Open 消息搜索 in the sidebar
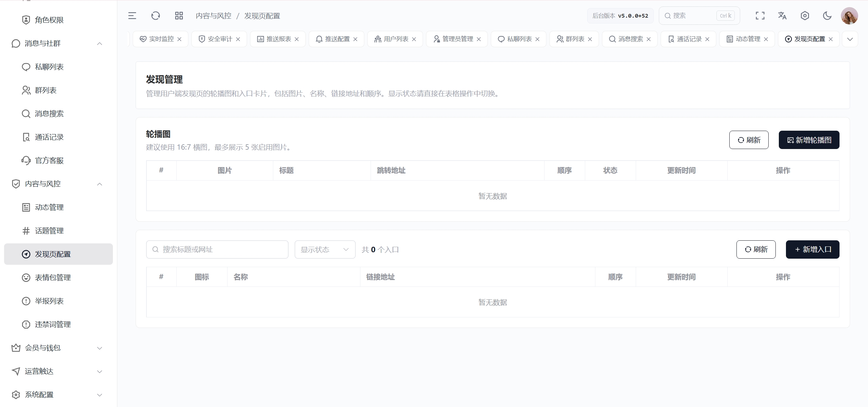Viewport: 868px width, 407px height. (58, 114)
